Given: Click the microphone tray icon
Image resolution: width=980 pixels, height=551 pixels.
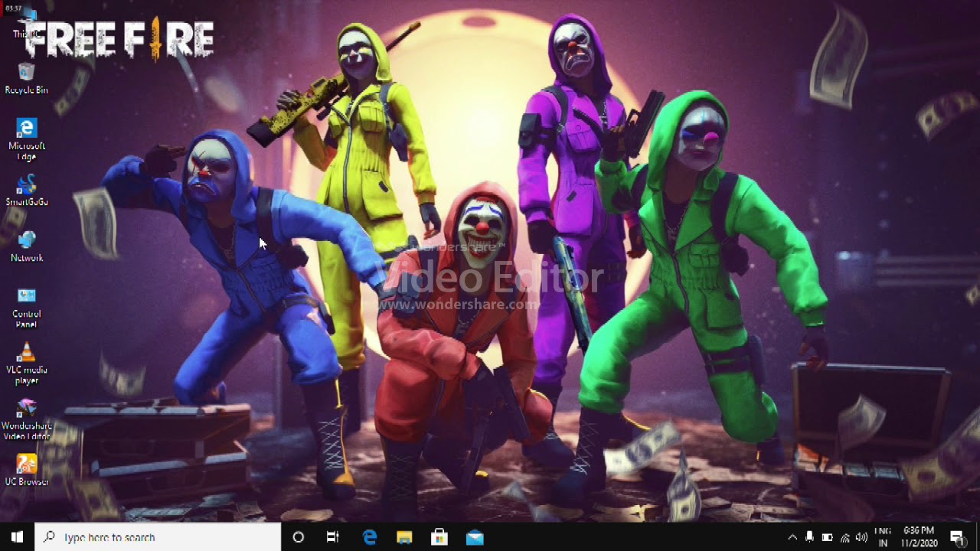Looking at the screenshot, I should [810, 537].
